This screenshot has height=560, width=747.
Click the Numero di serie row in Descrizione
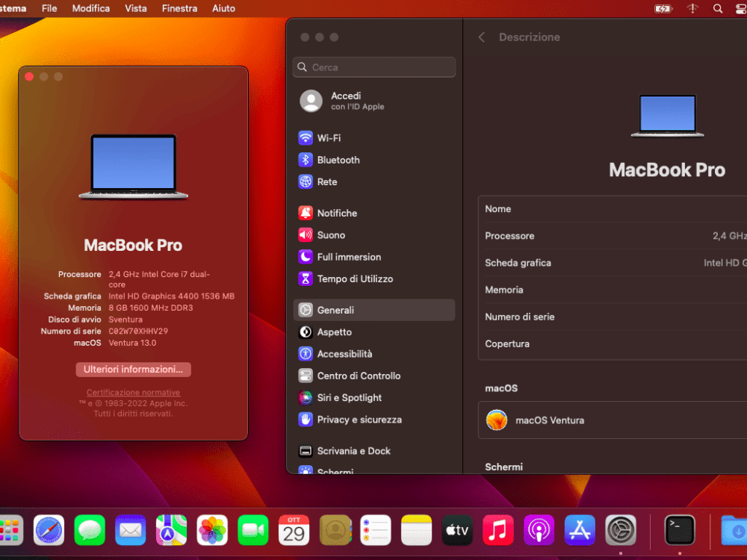tap(613, 317)
